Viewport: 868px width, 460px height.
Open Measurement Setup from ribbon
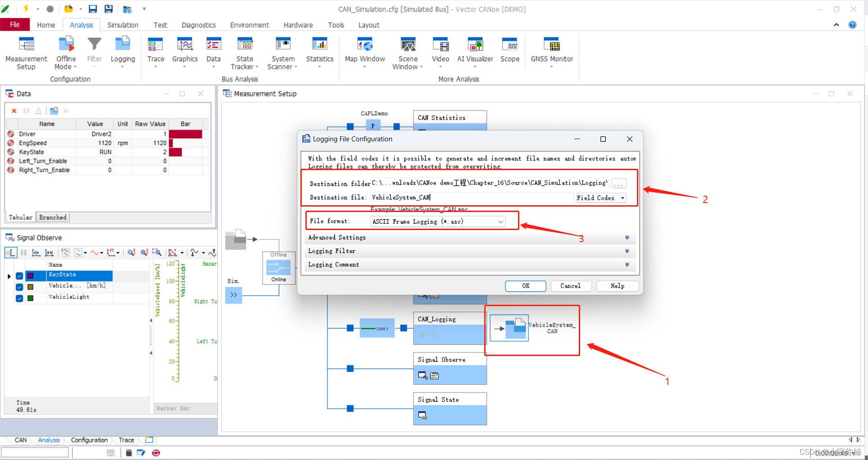(26, 53)
